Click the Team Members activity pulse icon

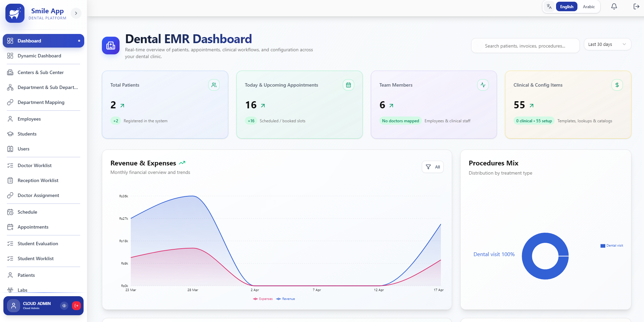(483, 85)
